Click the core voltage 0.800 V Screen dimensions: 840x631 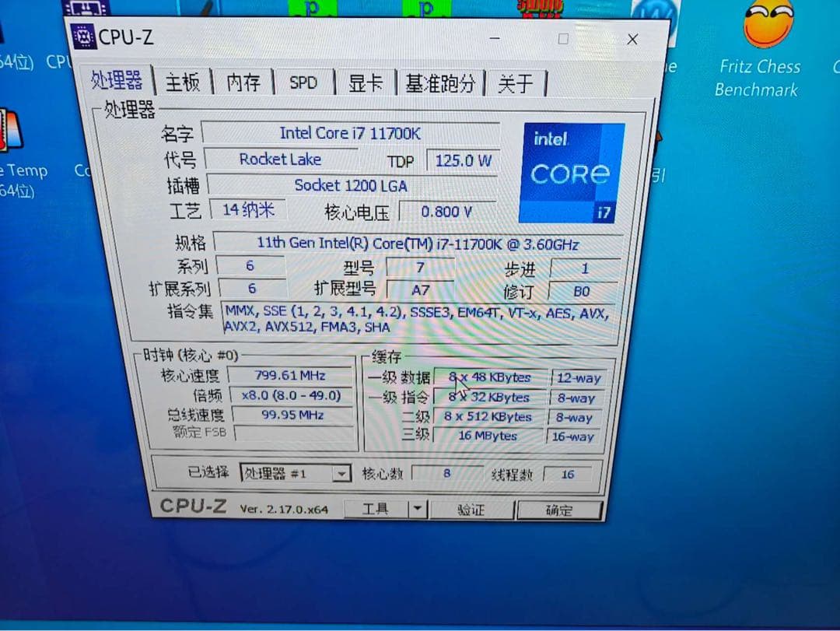pos(446,212)
